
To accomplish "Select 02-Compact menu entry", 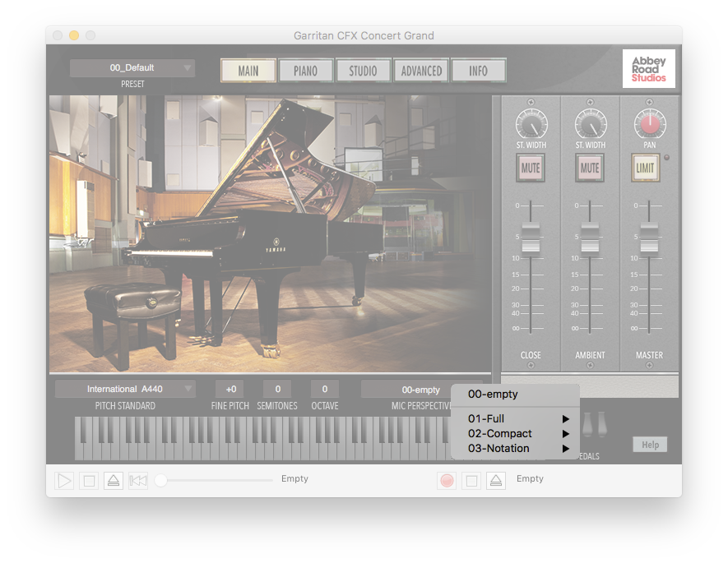I will click(515, 434).
